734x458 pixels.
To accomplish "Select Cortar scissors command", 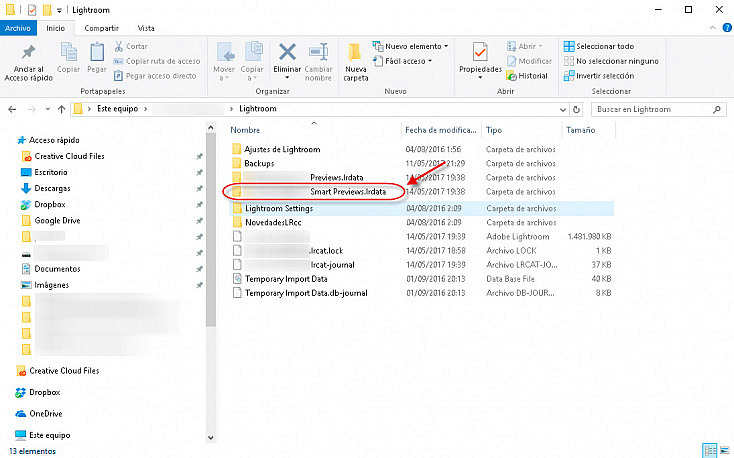I will pos(131,46).
